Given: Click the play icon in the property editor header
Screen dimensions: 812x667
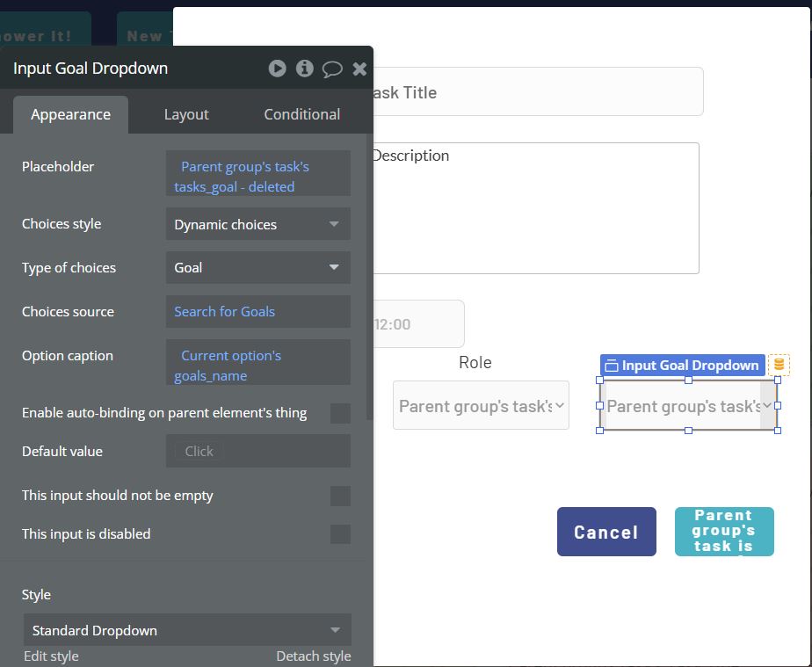Looking at the screenshot, I should point(277,69).
